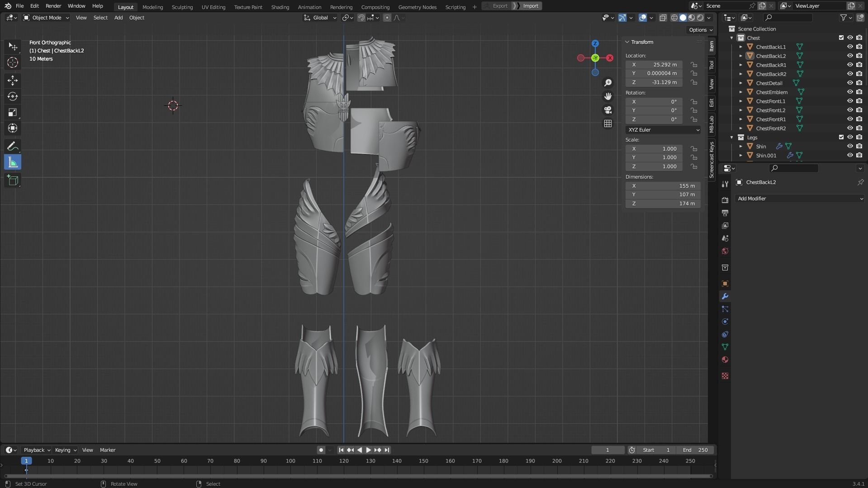The height and width of the screenshot is (488, 868).
Task: Open the Render properties tab icon
Action: [725, 200]
